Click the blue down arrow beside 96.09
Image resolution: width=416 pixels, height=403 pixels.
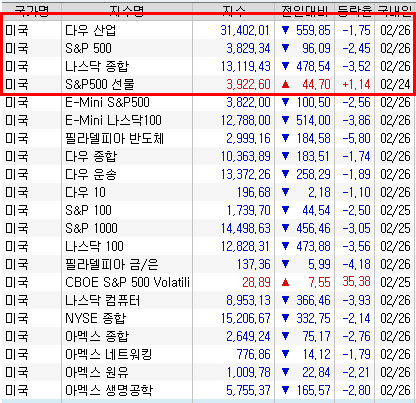click(285, 48)
